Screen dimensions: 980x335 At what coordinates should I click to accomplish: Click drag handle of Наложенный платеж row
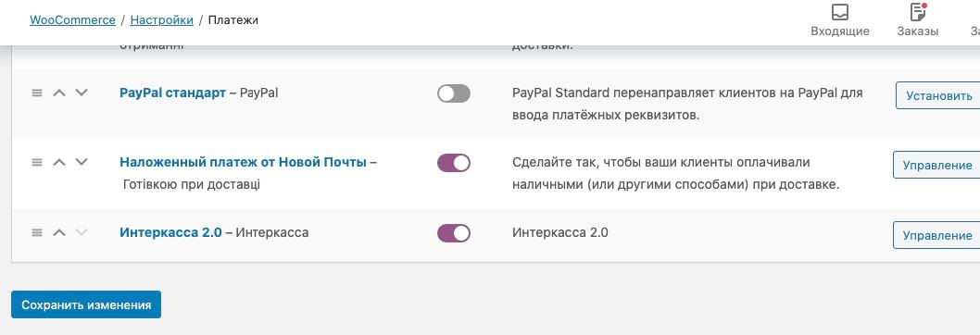[x=37, y=162]
